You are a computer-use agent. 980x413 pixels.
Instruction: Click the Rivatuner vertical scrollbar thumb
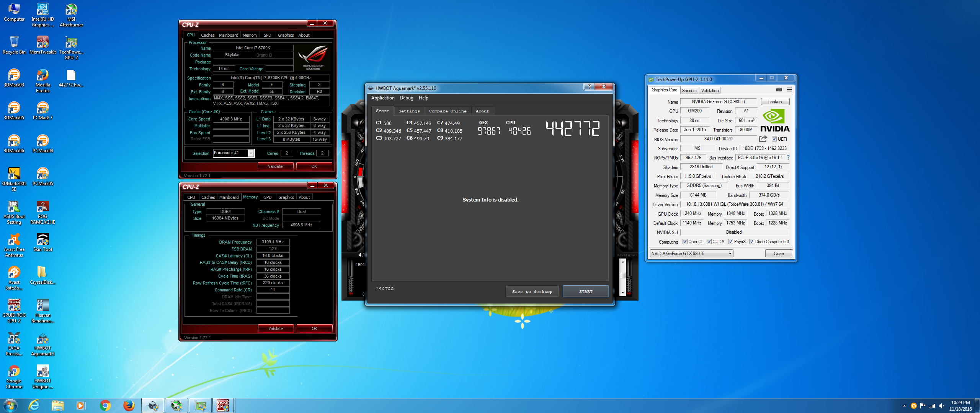coord(622,275)
